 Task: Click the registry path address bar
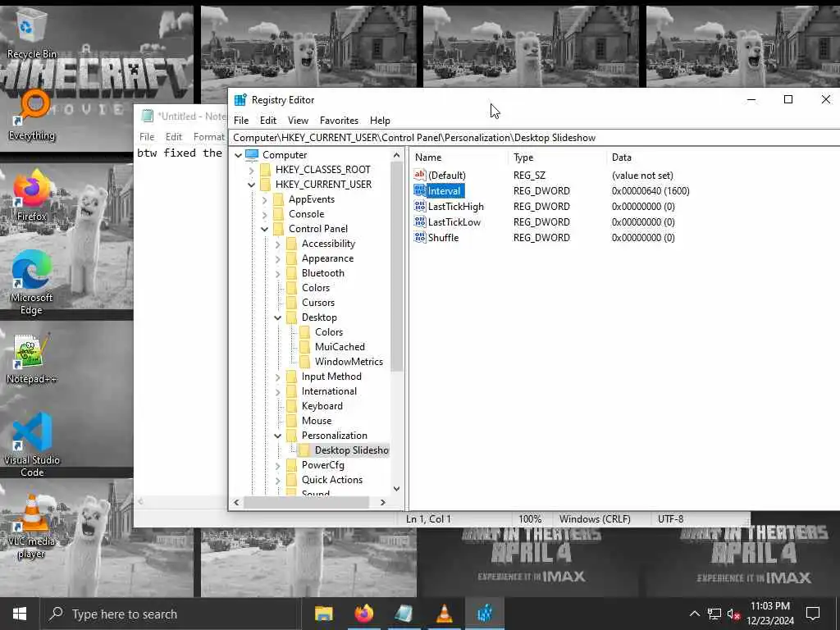pyautogui.click(x=535, y=138)
